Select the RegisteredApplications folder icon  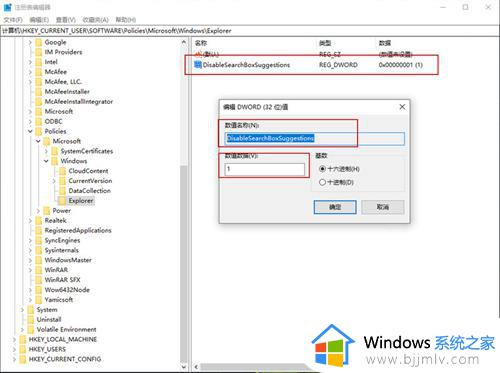point(39,231)
